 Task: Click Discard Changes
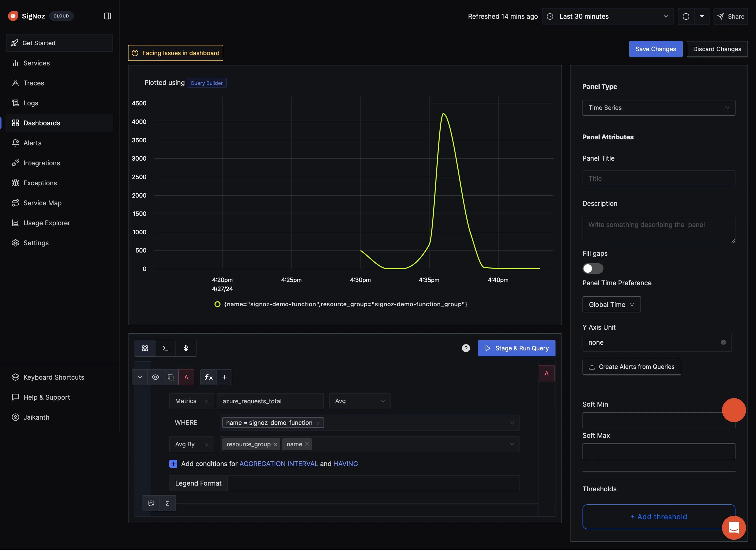click(717, 49)
